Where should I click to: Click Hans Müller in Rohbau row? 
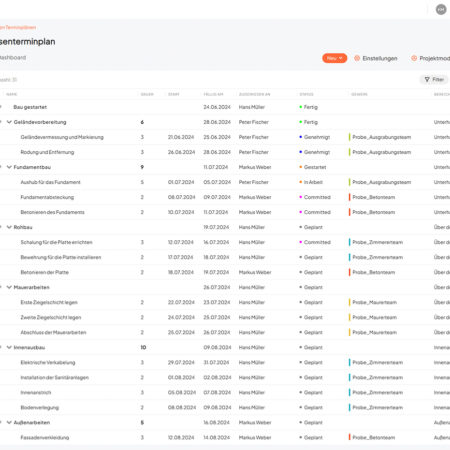[x=252, y=227]
